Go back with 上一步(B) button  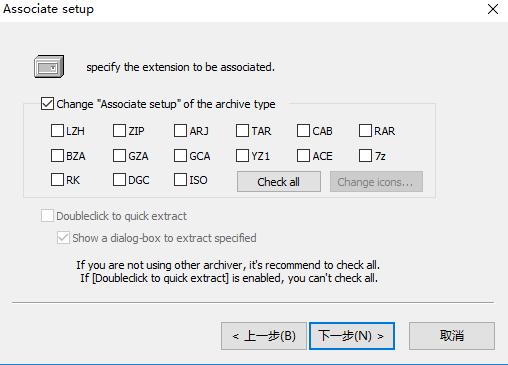point(263,336)
